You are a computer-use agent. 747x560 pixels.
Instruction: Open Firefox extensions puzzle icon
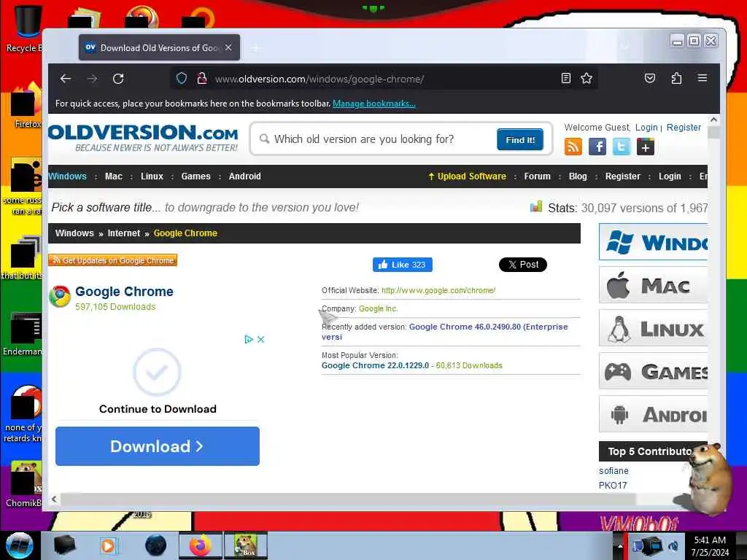tap(676, 79)
